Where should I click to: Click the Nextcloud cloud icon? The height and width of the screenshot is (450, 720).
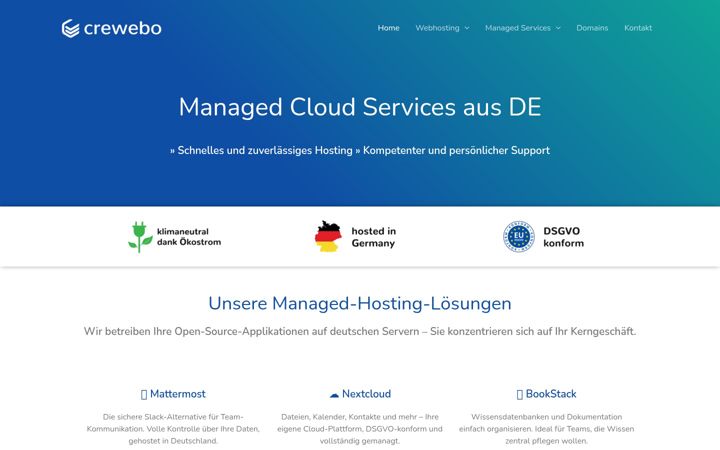point(334,394)
